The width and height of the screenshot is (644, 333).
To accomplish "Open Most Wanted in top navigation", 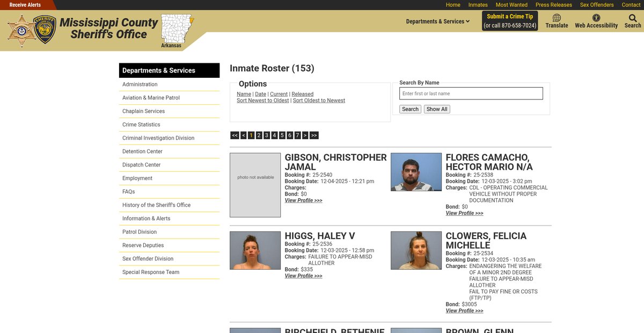I will 511,5.
